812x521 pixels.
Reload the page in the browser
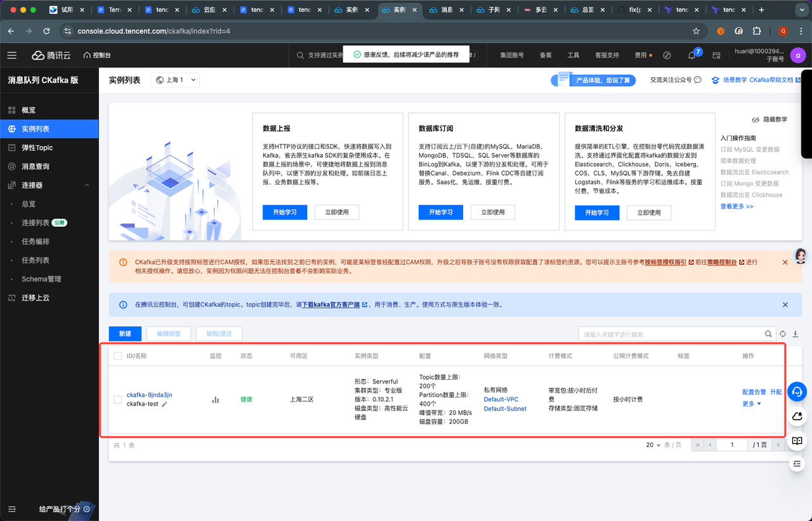coord(46,30)
